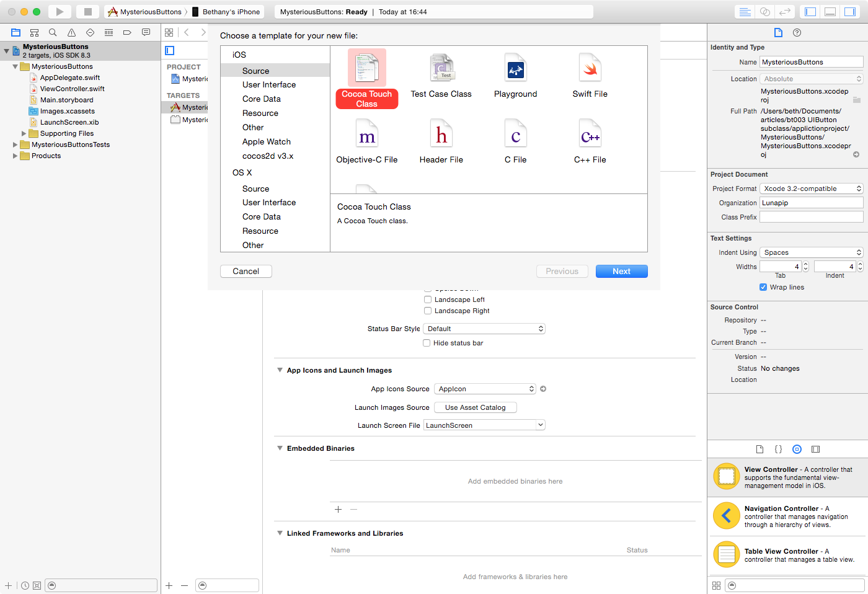The width and height of the screenshot is (868, 594).
Task: Open the Location Absolute dropdown
Action: (812, 79)
